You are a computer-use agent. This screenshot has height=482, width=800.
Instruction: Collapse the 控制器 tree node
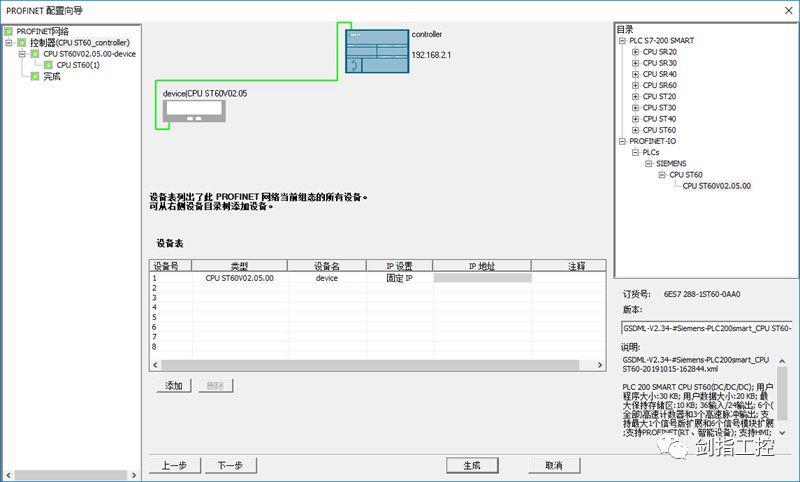coord(9,43)
